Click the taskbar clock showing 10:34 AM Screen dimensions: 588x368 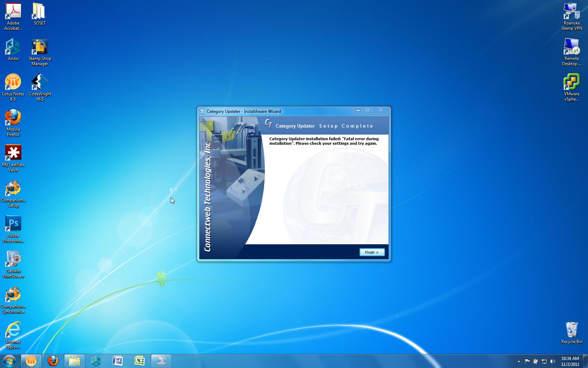click(570, 361)
